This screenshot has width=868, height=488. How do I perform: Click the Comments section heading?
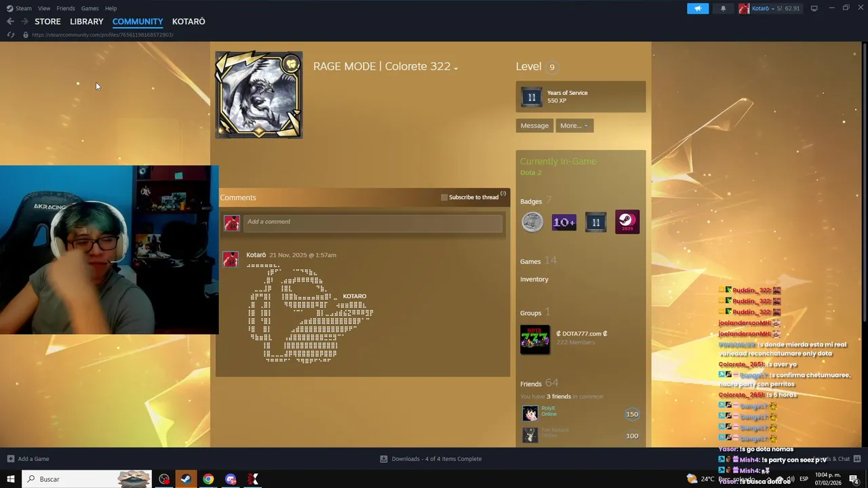[x=238, y=197]
